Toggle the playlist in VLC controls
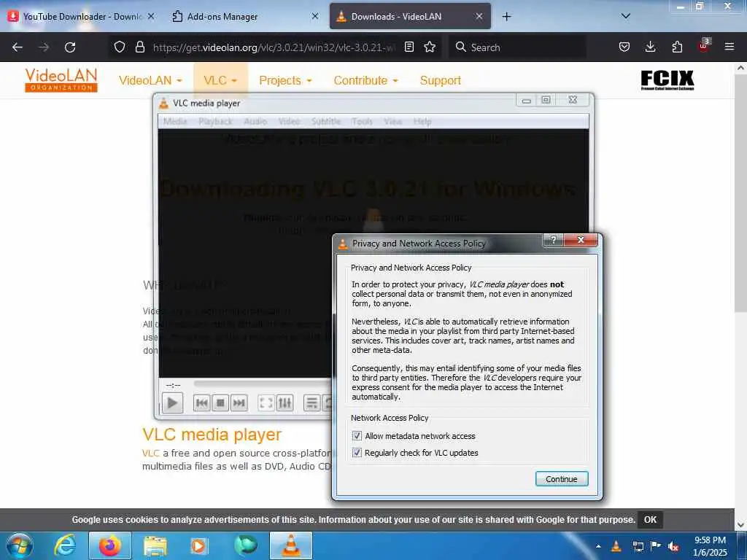 pos(311,402)
